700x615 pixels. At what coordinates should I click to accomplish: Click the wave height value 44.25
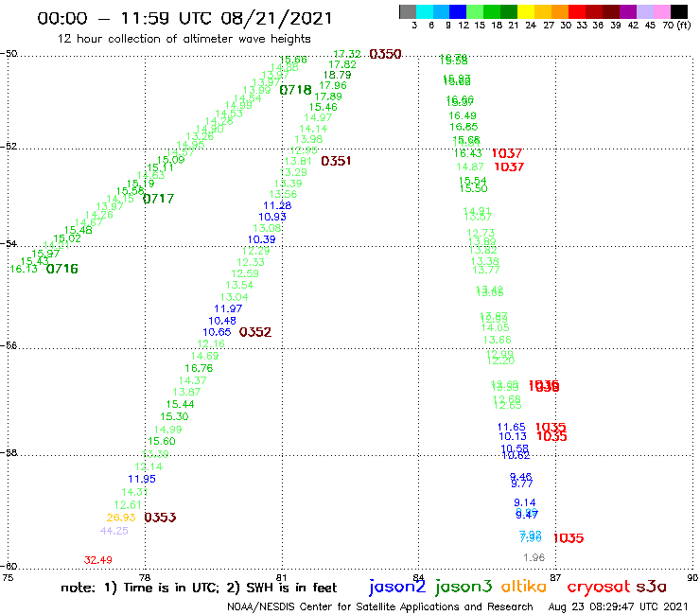coord(114,531)
